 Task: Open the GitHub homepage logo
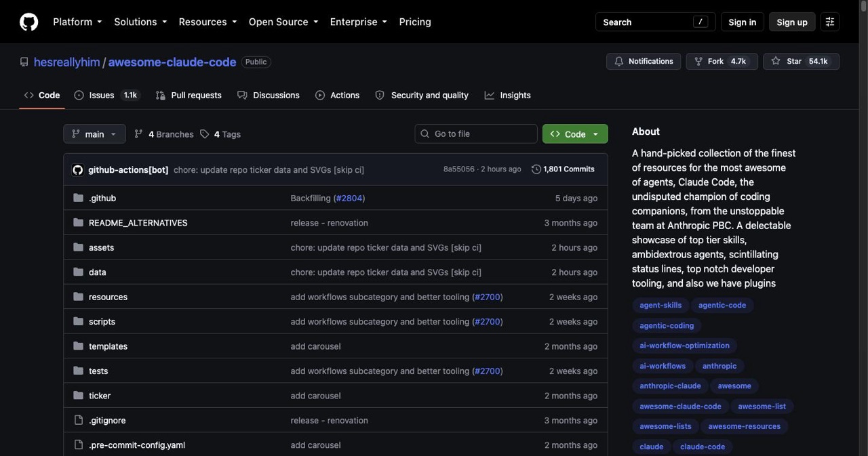28,22
